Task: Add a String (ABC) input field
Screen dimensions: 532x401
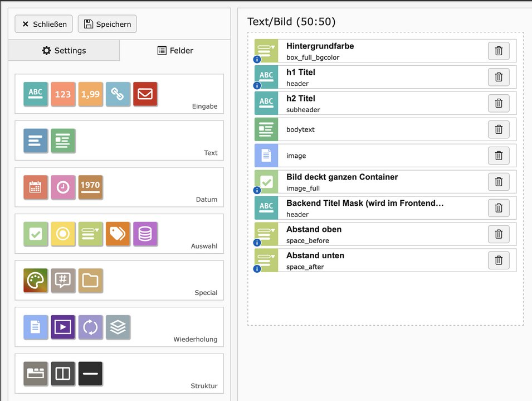Action: [36, 94]
